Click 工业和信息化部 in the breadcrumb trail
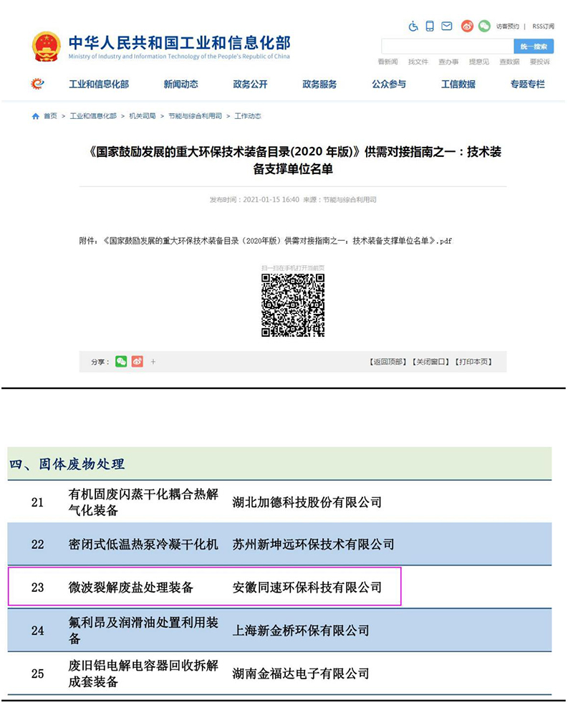 point(93,116)
